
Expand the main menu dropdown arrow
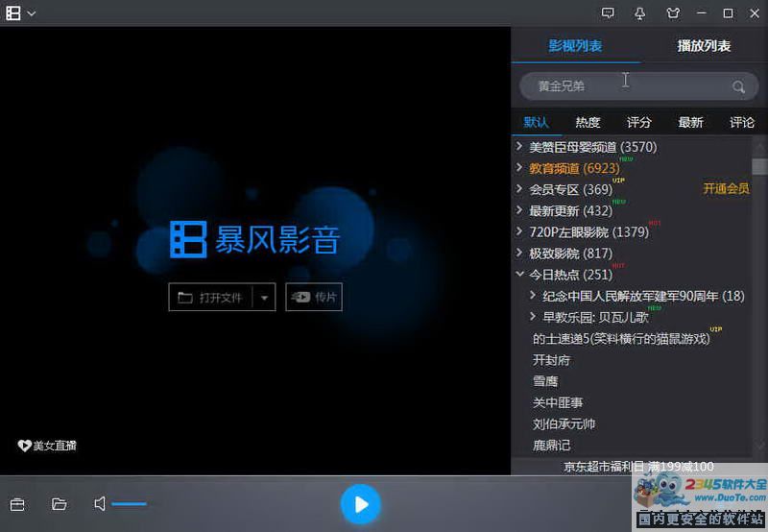[x=32, y=13]
